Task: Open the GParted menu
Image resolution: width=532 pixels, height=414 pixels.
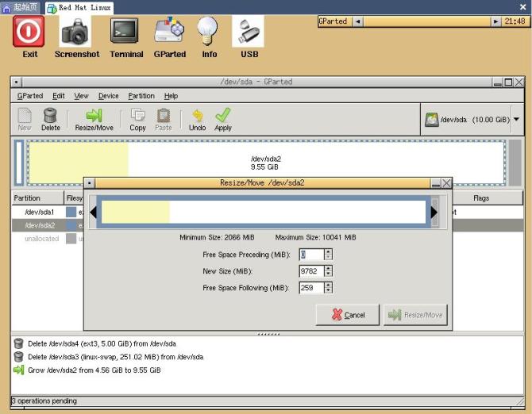Action: coord(30,96)
